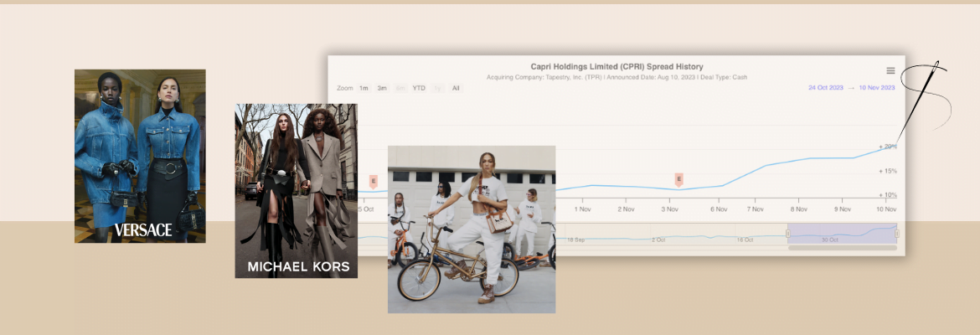Open the Michael Kors campaign image

tap(296, 190)
